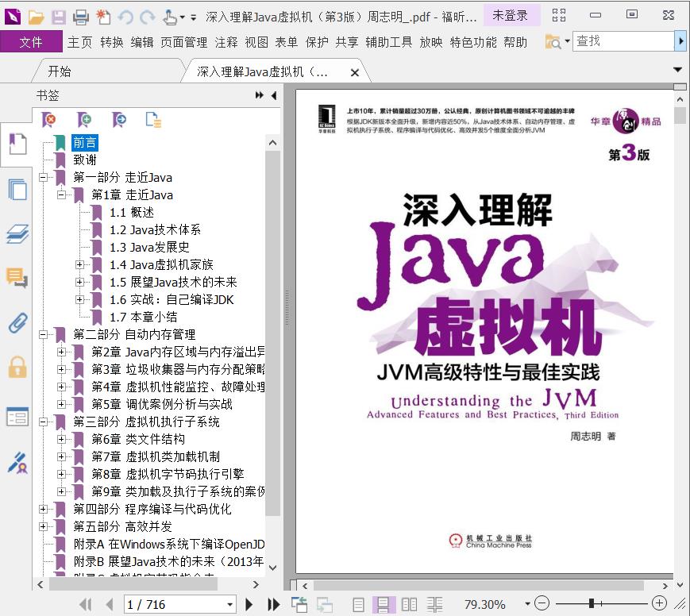Screen dimensions: 690x616
Task: Jump to 致谢 bookmark
Action: 84,160
